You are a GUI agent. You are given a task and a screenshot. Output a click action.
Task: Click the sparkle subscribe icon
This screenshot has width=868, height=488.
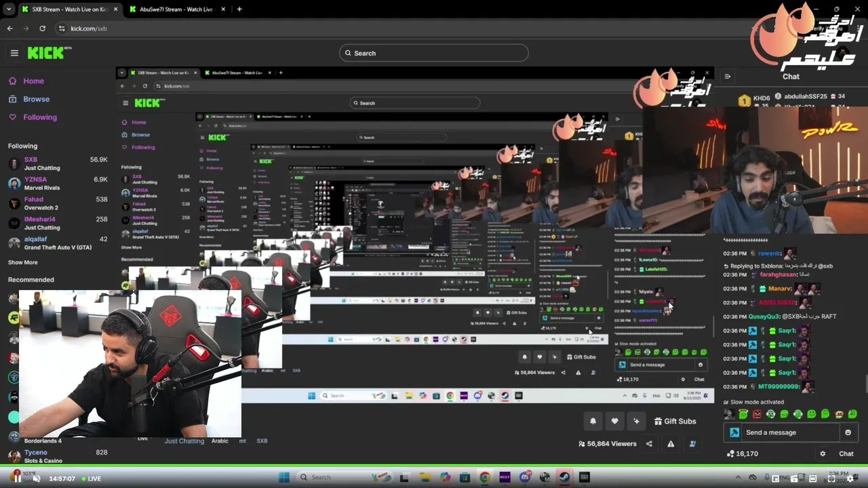click(636, 421)
